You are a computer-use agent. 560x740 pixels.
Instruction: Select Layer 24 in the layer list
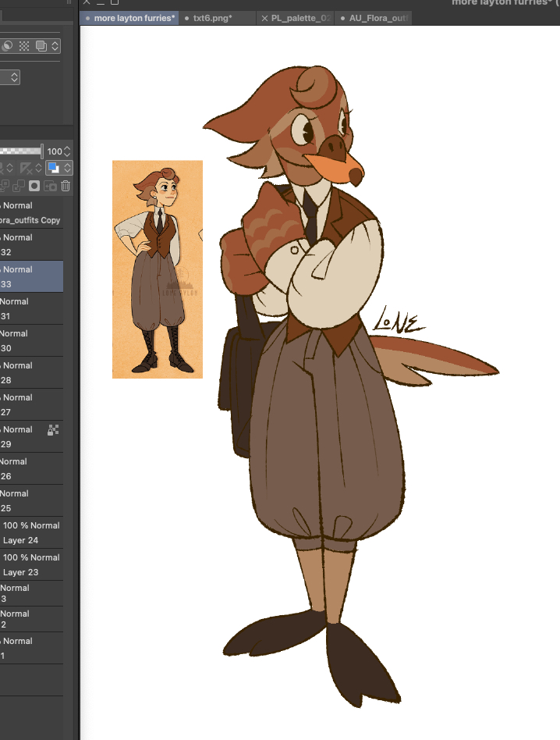click(31, 532)
